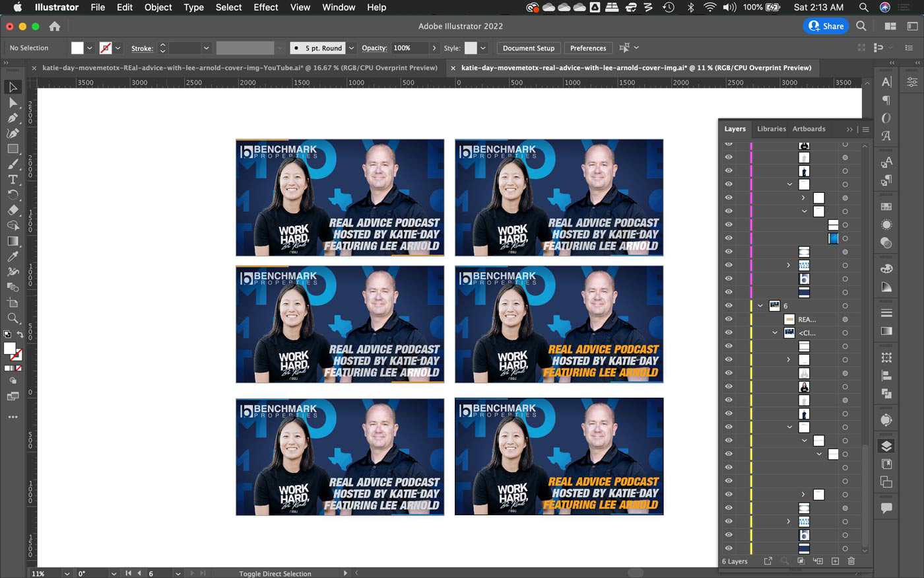Switch to the Artboards tab
The image size is (924, 578).
[x=809, y=129]
